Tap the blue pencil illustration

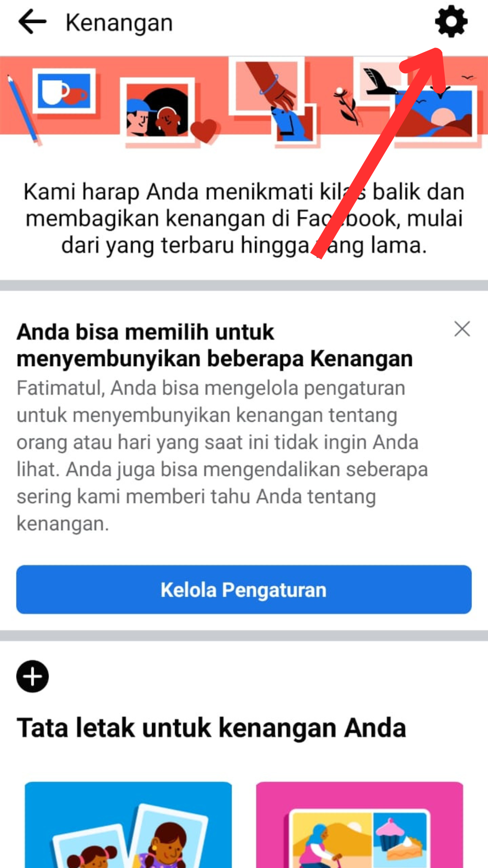point(23,110)
